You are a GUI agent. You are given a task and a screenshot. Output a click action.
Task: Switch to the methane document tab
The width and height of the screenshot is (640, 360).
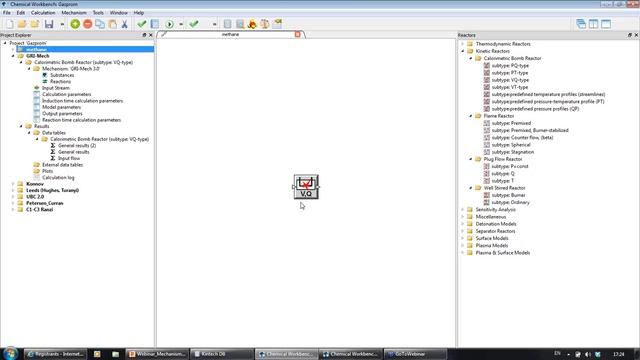click(x=231, y=34)
